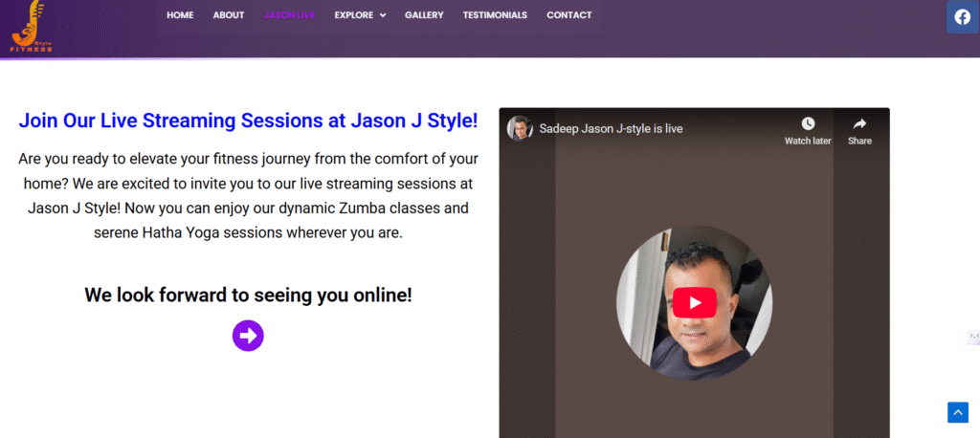Click the Watch later clock icon
The image size is (980, 438).
(808, 124)
